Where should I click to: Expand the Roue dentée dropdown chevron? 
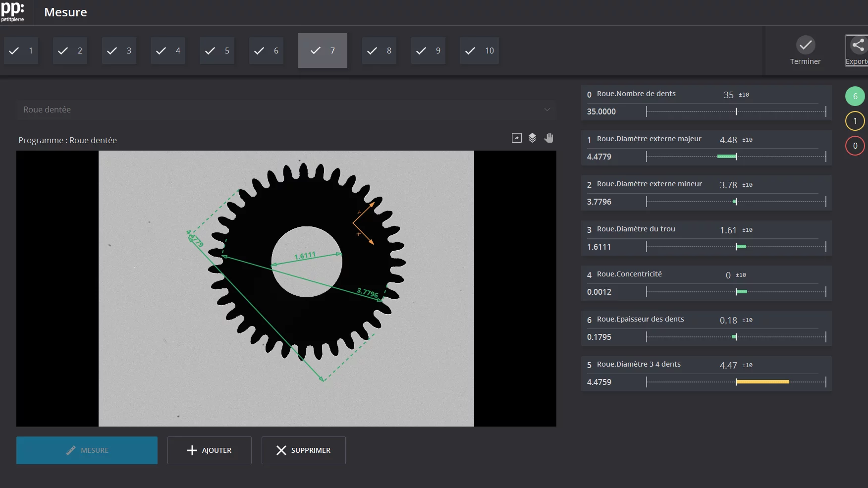click(547, 109)
